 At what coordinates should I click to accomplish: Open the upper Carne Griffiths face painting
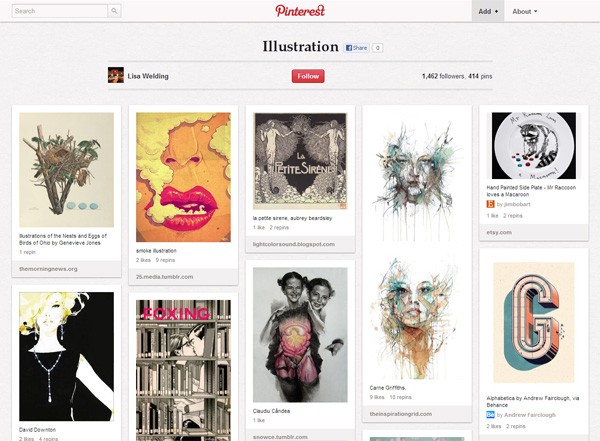point(417,177)
